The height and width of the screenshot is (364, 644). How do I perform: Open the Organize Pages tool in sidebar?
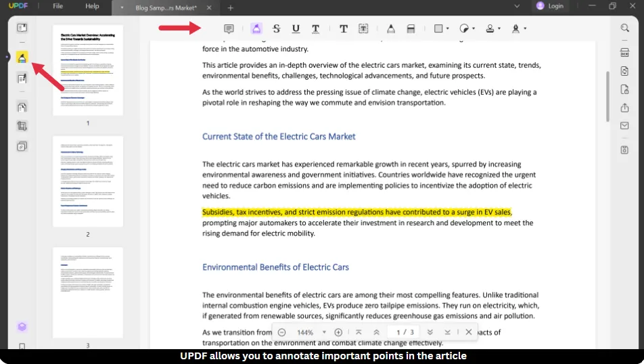click(x=22, y=107)
